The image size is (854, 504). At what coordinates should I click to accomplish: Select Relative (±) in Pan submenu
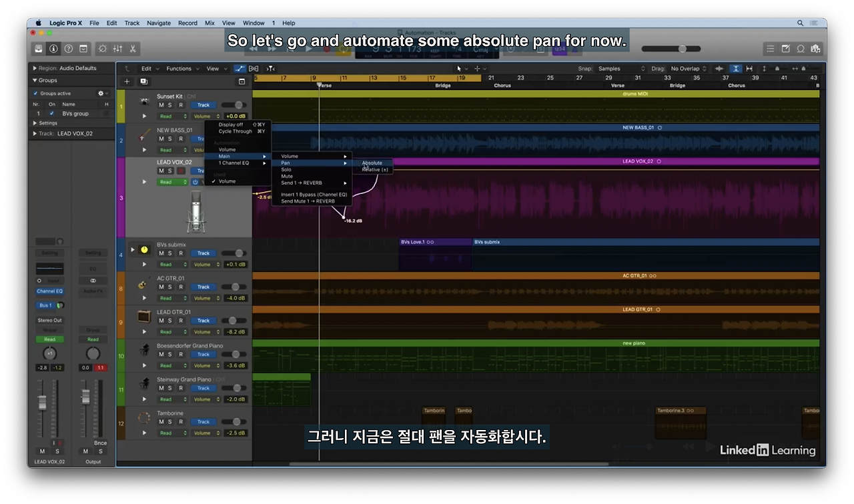[x=375, y=169]
